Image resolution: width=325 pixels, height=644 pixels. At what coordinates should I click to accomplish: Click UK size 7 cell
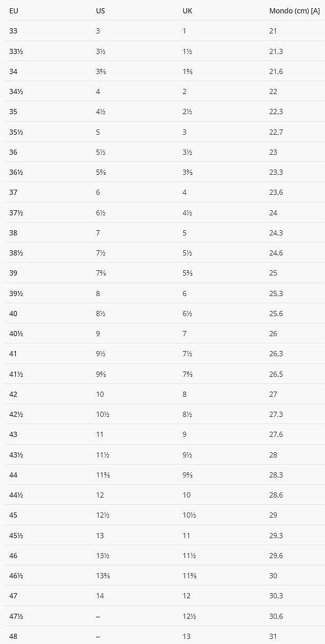(x=185, y=334)
